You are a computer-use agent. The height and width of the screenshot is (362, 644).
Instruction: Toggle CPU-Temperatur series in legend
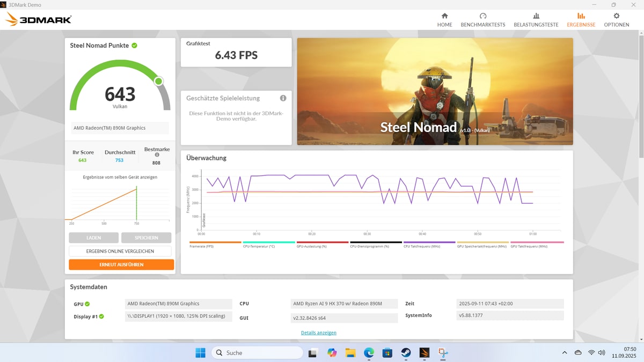(x=269, y=244)
